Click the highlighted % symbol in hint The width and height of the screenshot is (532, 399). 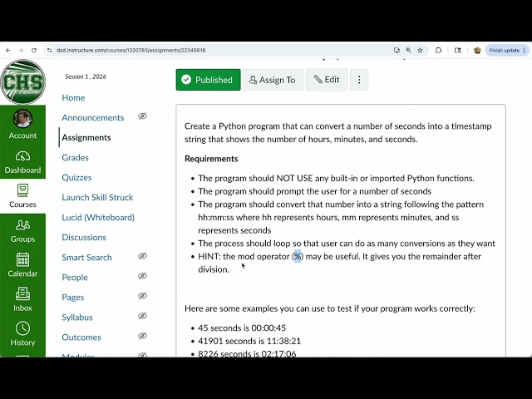pyautogui.click(x=298, y=257)
